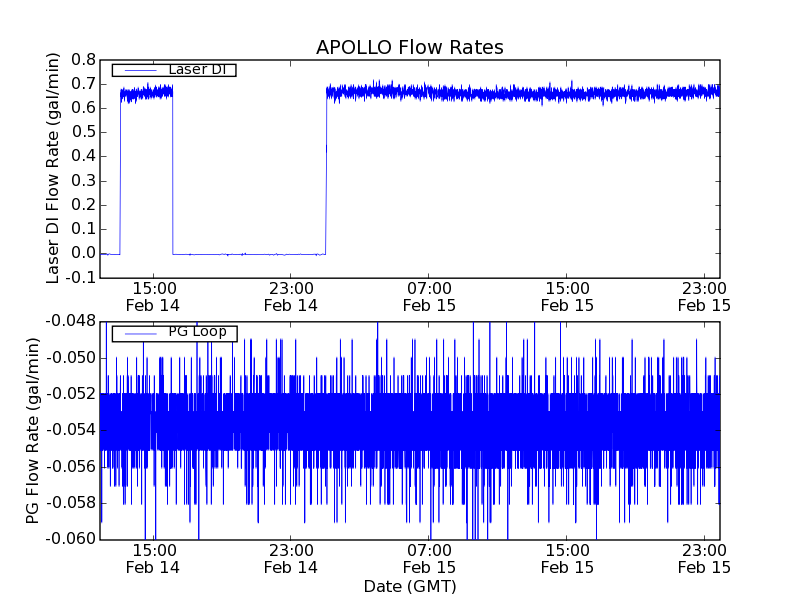Click the 0.2 y-axis tick label
The image size is (800, 600).
pyautogui.click(x=84, y=205)
